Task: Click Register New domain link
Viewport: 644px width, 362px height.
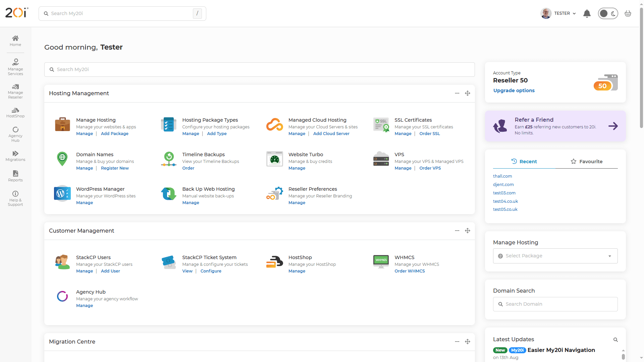Action: 115,168
